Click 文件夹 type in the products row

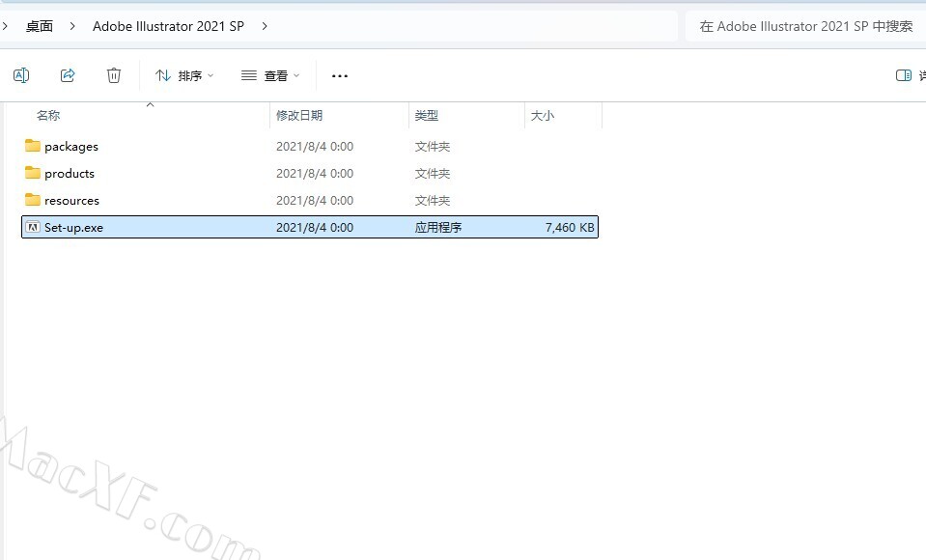click(433, 173)
